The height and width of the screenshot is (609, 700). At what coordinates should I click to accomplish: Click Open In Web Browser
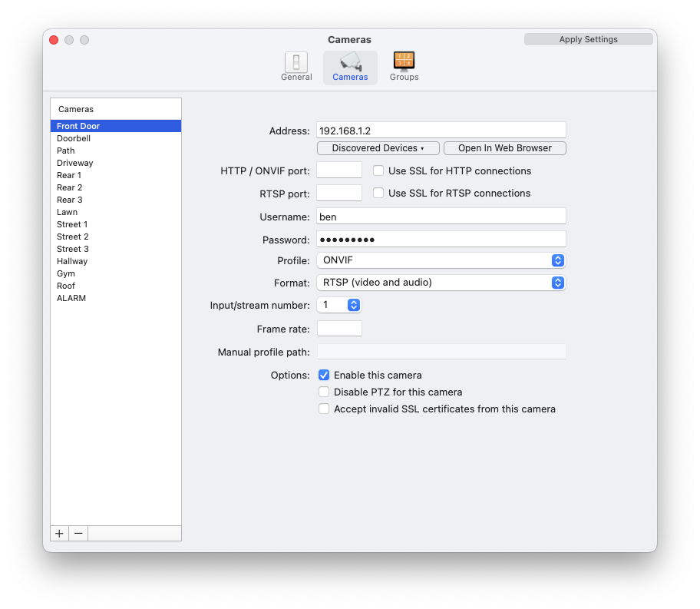pos(504,147)
